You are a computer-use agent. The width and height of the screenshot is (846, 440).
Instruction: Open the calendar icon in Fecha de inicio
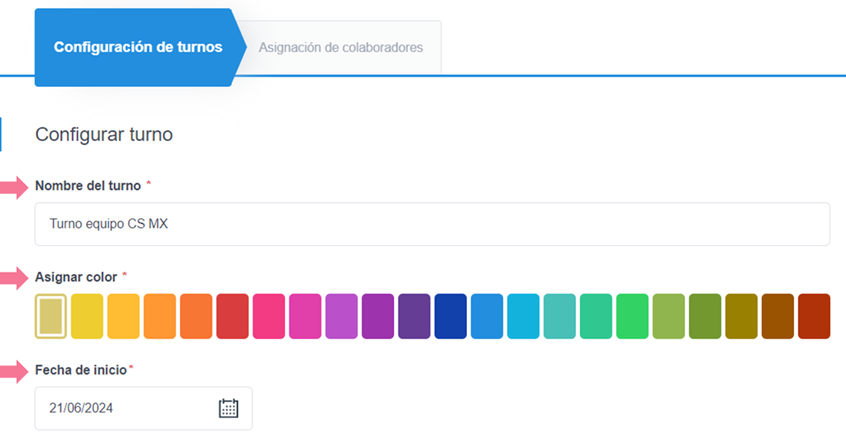(228, 408)
